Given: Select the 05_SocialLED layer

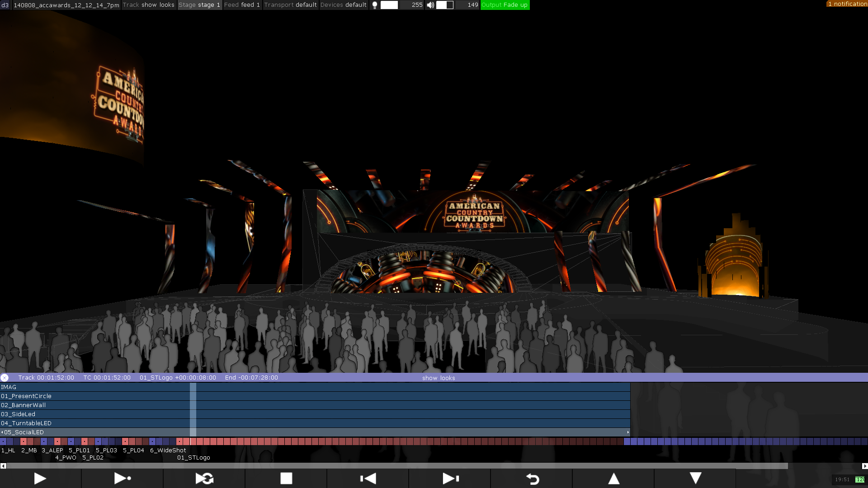Looking at the screenshot, I should point(315,432).
